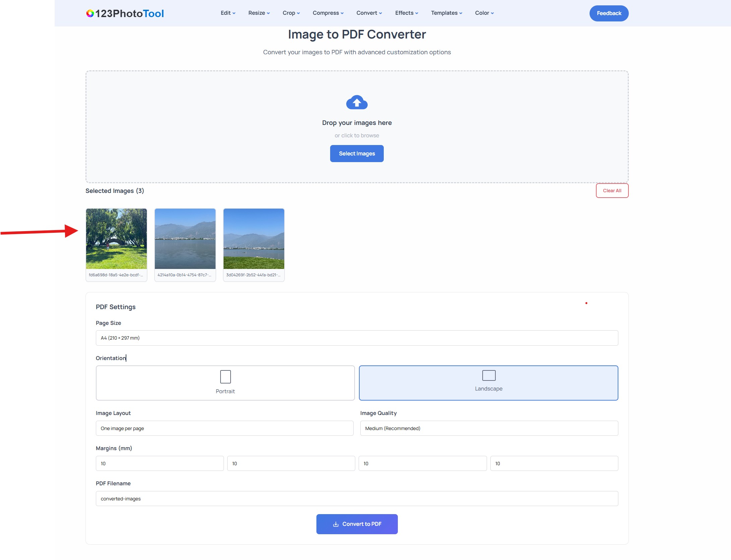Open the Compress menu
The image size is (731, 560).
(x=328, y=13)
